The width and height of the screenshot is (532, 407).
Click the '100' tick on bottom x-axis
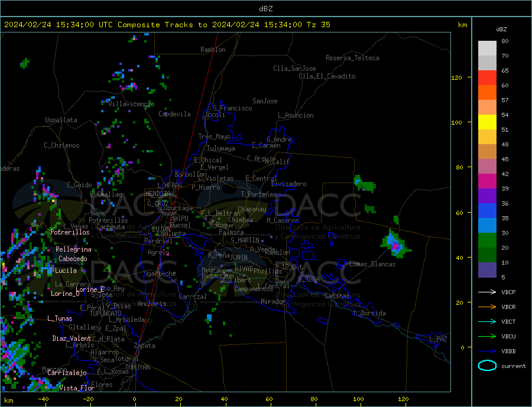point(358,399)
